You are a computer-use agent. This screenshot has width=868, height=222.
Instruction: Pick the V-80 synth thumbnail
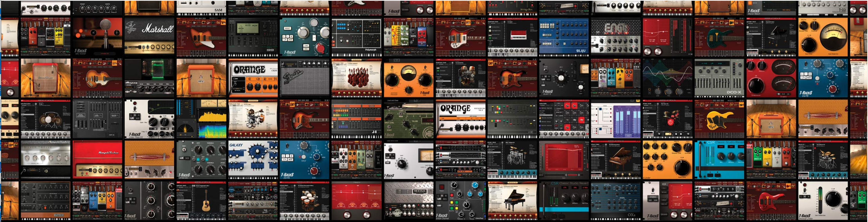tap(512, 119)
